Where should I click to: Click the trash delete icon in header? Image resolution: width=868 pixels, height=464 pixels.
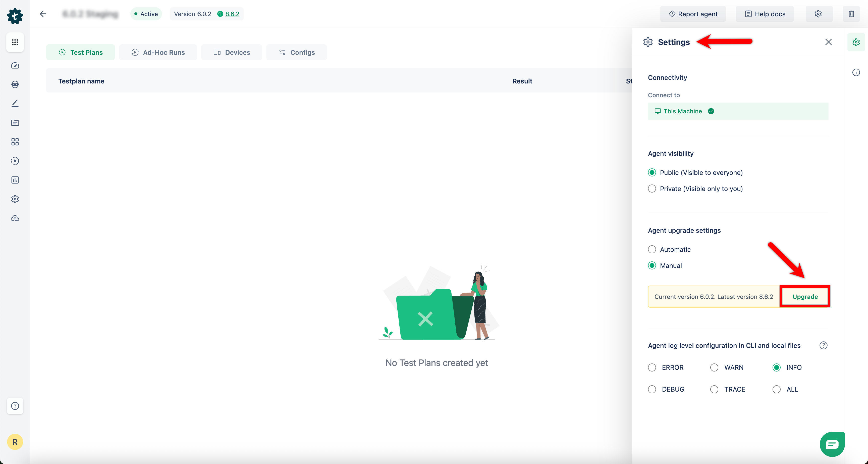coord(851,14)
